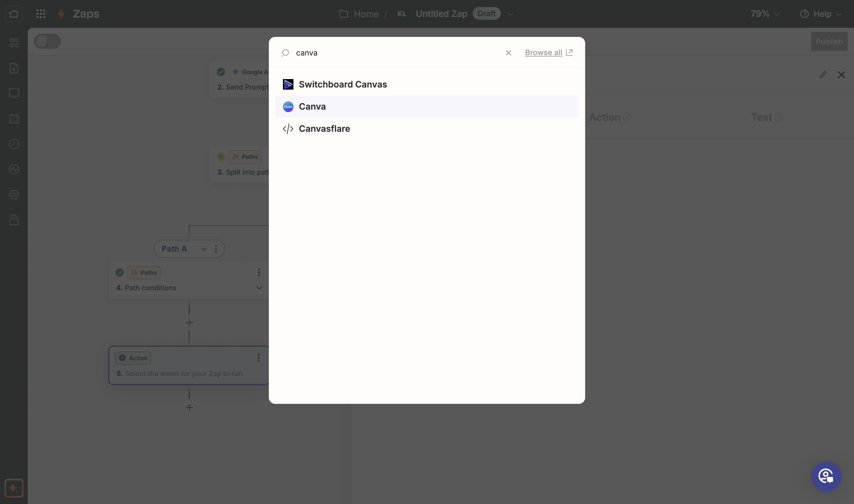Screen dimensions: 854x504
Task: Pick Canvasflare in the app list
Action: coord(427,129)
